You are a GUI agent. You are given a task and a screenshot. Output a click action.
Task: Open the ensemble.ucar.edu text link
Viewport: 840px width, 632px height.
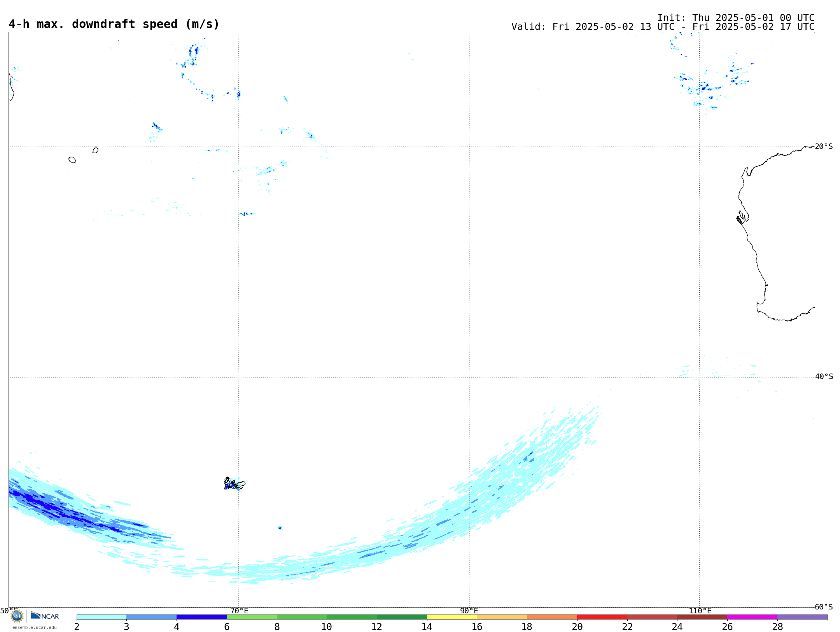pos(35,627)
